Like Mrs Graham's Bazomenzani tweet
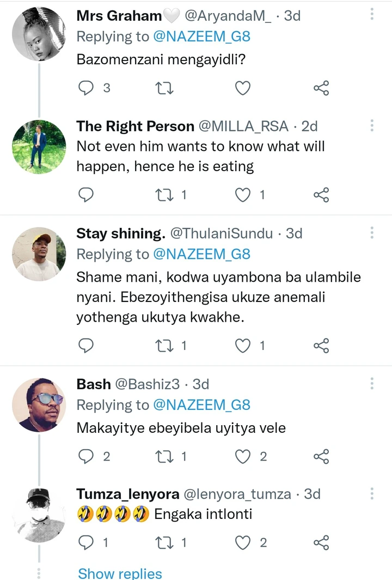 tap(242, 88)
